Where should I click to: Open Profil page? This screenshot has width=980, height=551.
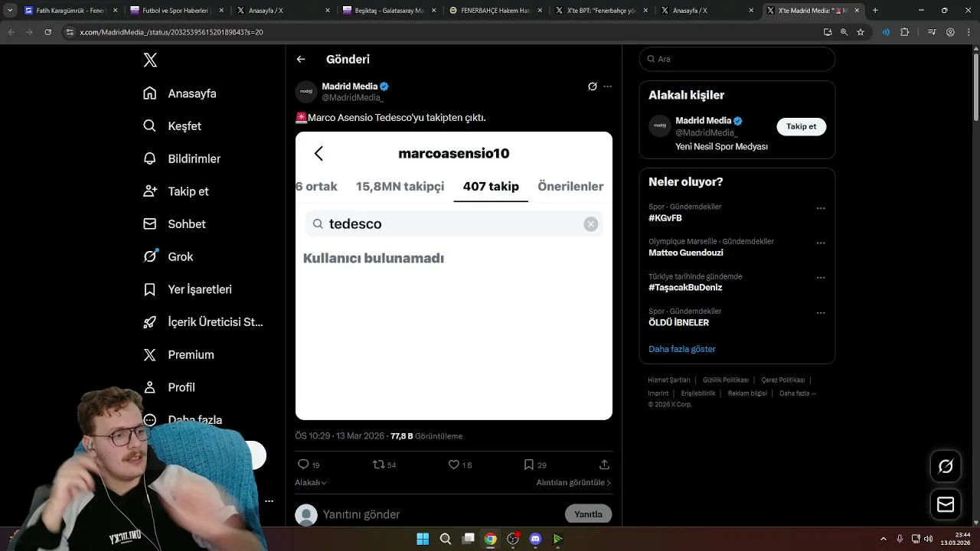click(x=169, y=387)
